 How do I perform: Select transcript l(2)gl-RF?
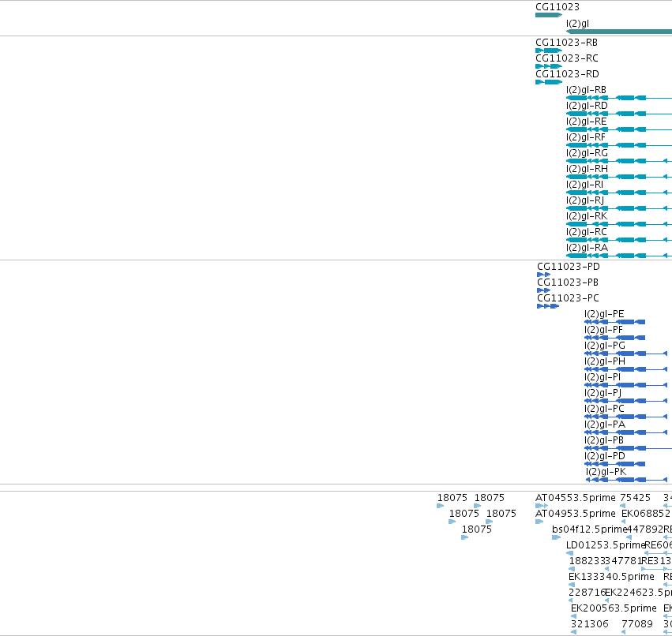coord(619,146)
